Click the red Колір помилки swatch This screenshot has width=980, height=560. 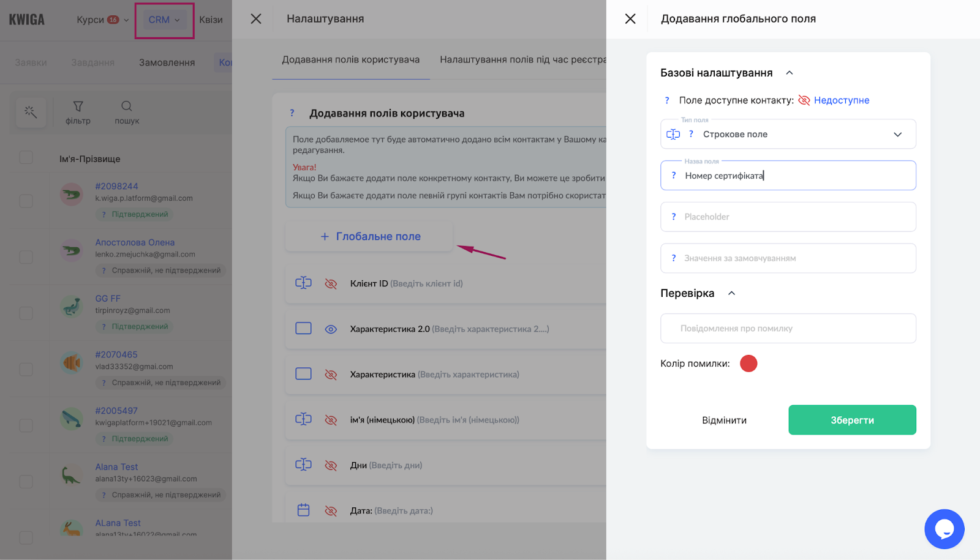(x=748, y=364)
